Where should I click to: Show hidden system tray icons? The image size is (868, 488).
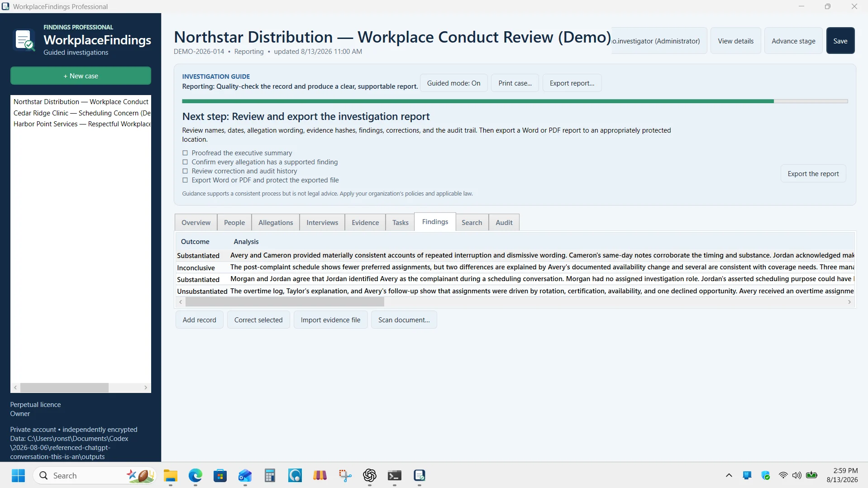point(729,475)
